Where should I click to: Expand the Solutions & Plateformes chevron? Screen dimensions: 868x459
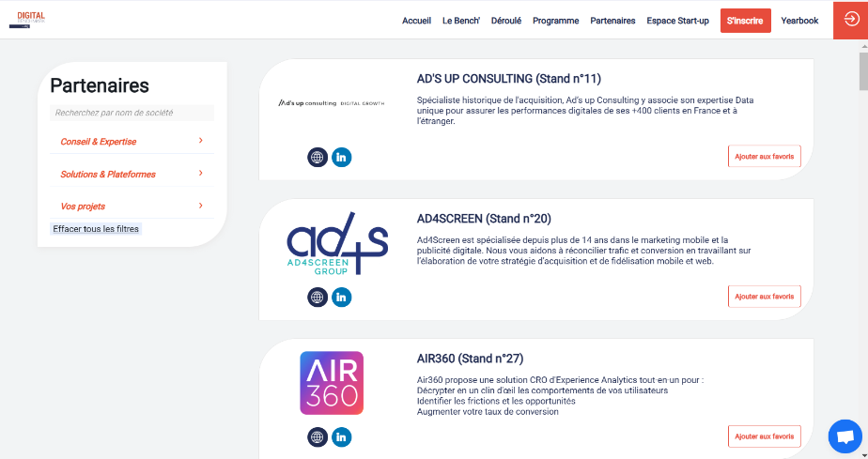point(200,173)
